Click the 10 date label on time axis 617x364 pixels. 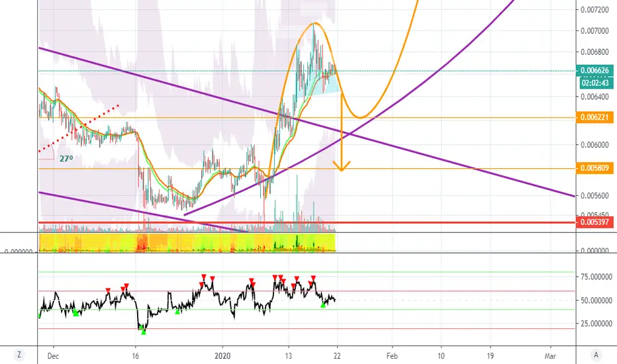pos(441,356)
